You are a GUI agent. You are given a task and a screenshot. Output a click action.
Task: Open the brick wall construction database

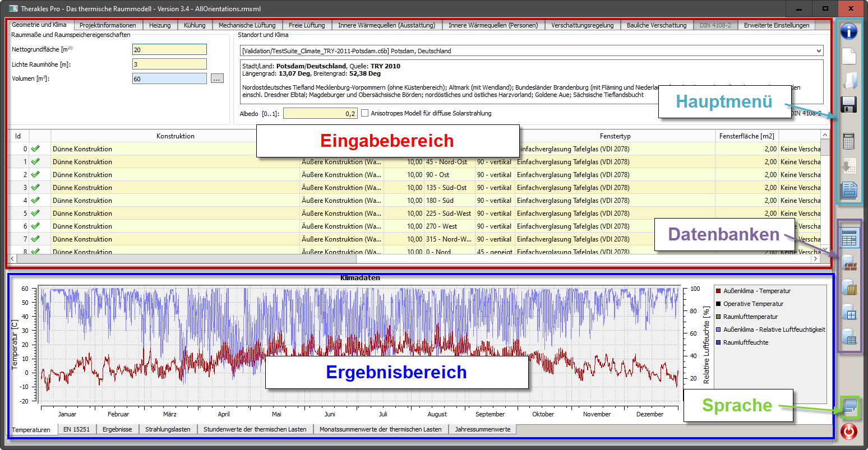849,262
